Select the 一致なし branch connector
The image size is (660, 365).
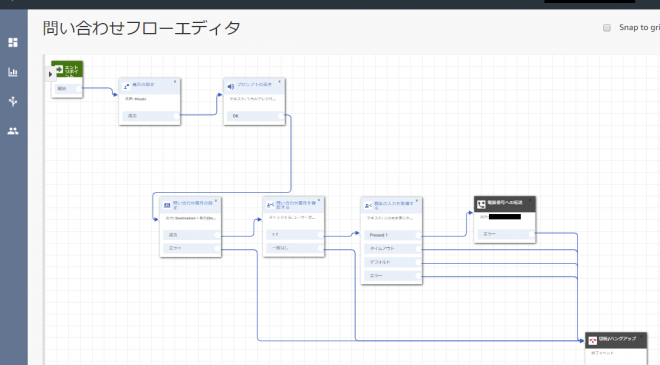[321, 248]
